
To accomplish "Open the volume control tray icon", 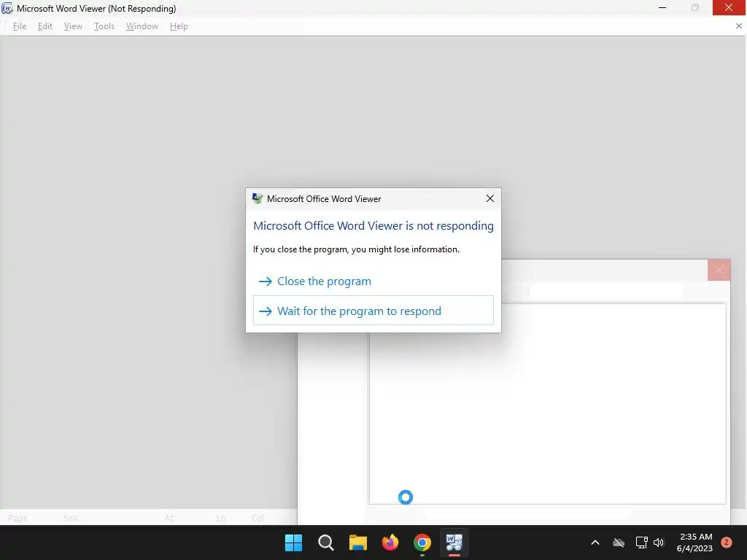I will click(659, 542).
